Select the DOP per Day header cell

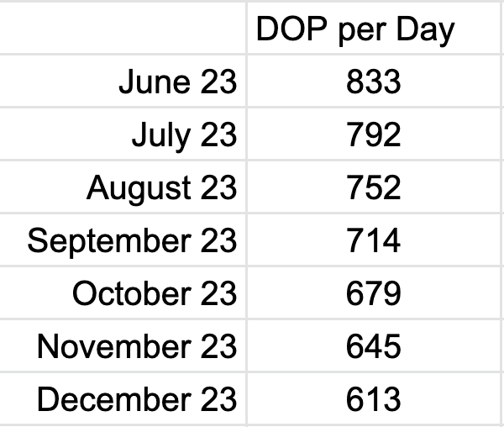point(374,28)
